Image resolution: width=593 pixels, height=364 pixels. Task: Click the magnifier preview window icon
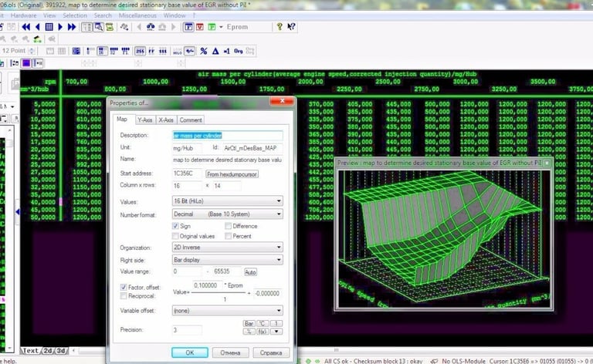[98, 27]
